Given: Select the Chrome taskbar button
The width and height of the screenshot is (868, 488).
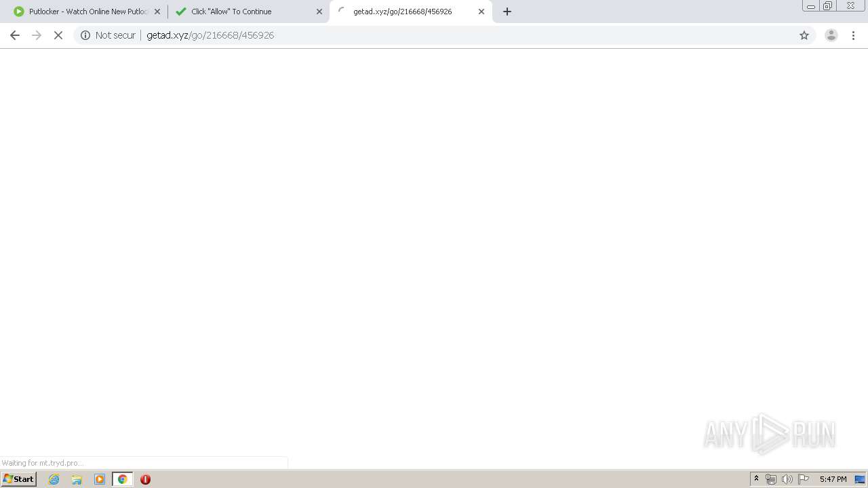Looking at the screenshot, I should click(122, 479).
